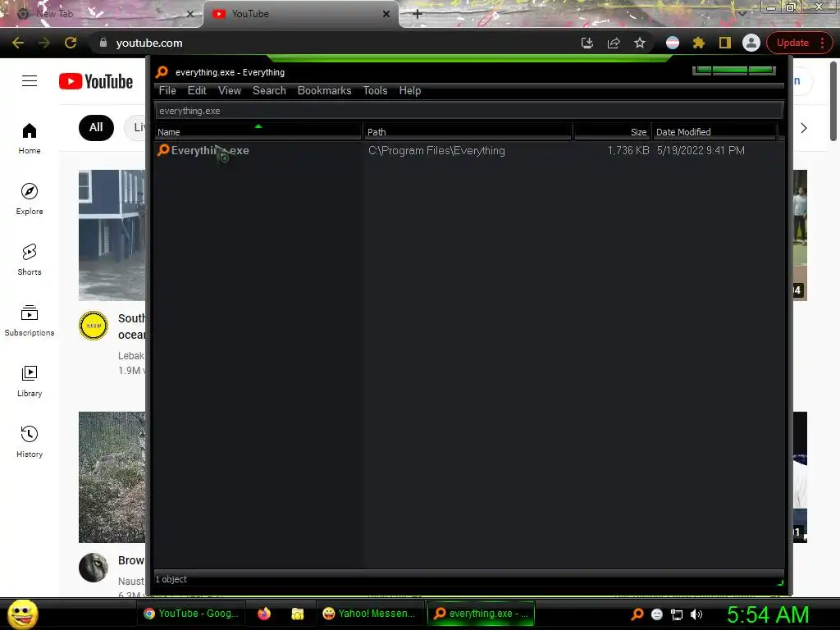
Task: Close the YouTube browser tab
Action: pos(386,14)
